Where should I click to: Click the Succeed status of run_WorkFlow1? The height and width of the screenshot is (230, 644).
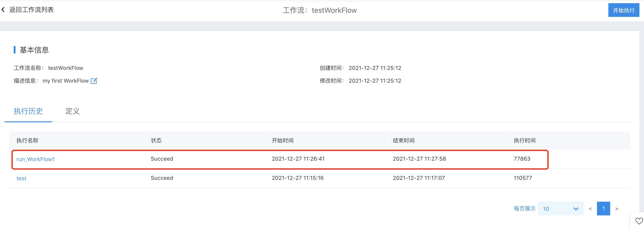162,159
